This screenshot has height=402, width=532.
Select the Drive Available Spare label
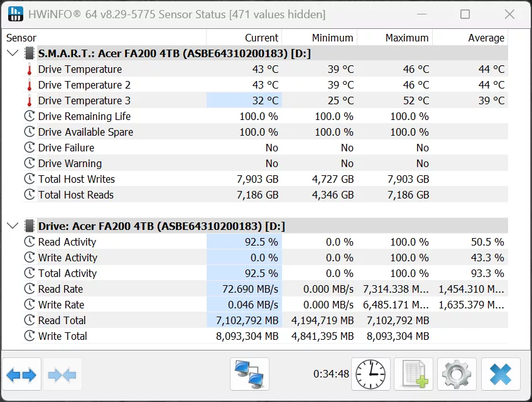(85, 132)
